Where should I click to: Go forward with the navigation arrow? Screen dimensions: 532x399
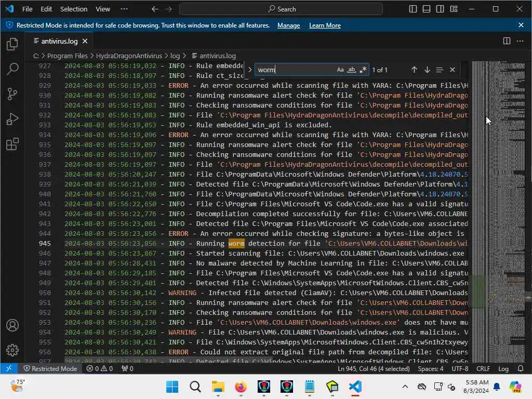[168, 9]
